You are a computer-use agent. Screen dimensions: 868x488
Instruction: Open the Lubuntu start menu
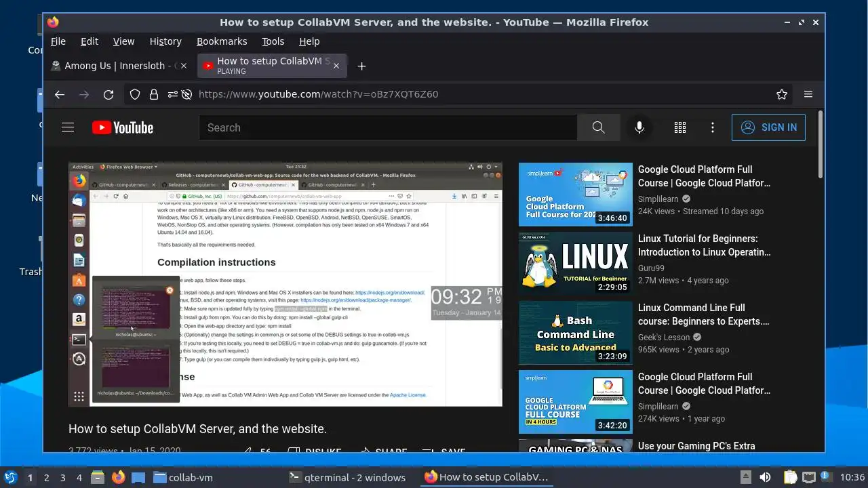point(10,477)
